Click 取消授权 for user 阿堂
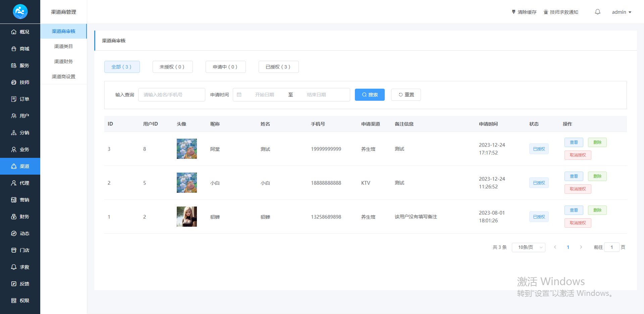 [578, 155]
